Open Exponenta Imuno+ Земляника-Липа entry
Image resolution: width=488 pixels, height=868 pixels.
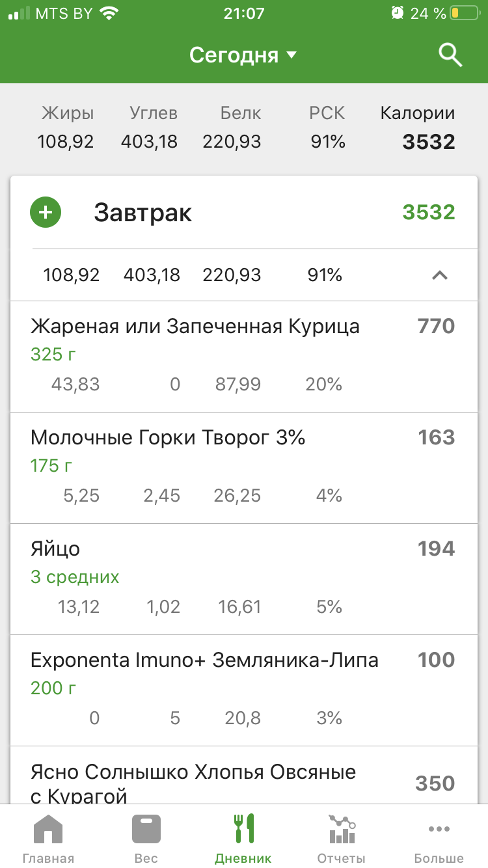tap(204, 660)
